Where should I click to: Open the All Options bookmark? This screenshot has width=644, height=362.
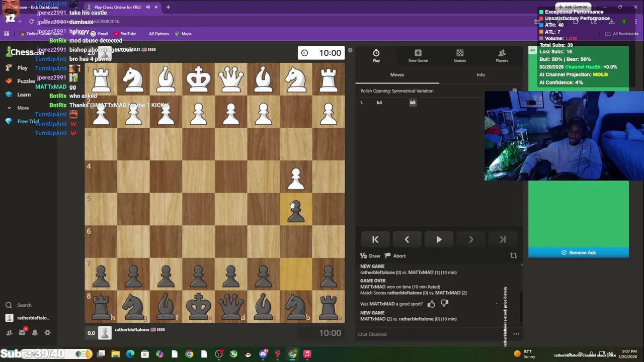158,34
